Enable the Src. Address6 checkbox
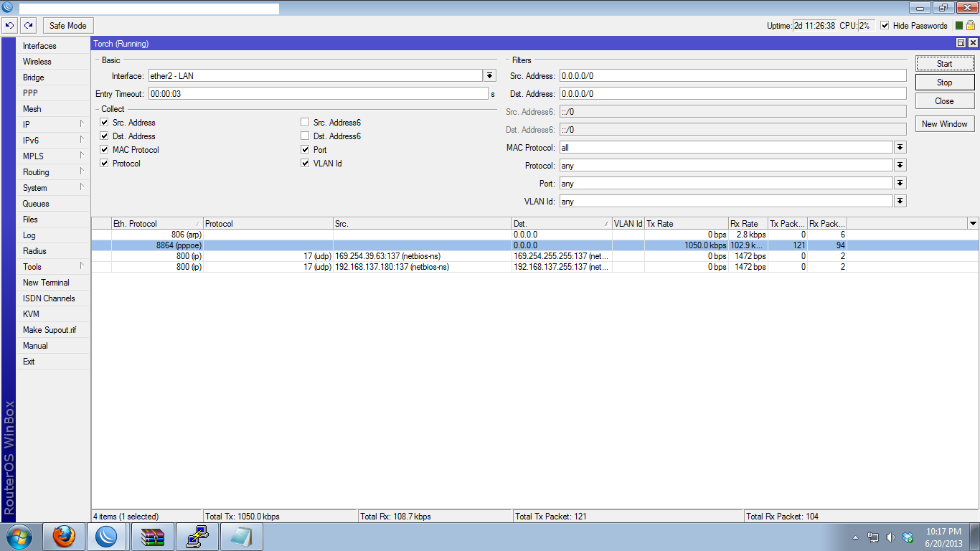 pyautogui.click(x=305, y=123)
